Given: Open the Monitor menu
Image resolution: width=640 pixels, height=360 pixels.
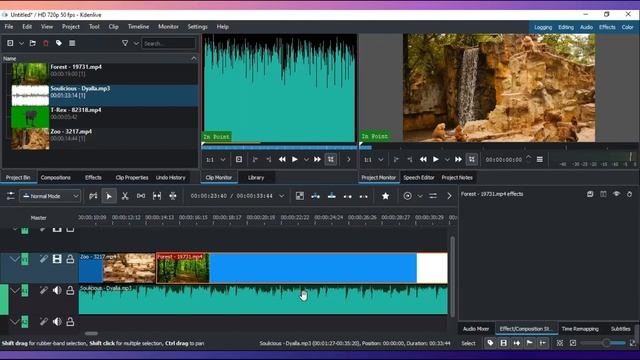Looking at the screenshot, I should click(x=168, y=27).
